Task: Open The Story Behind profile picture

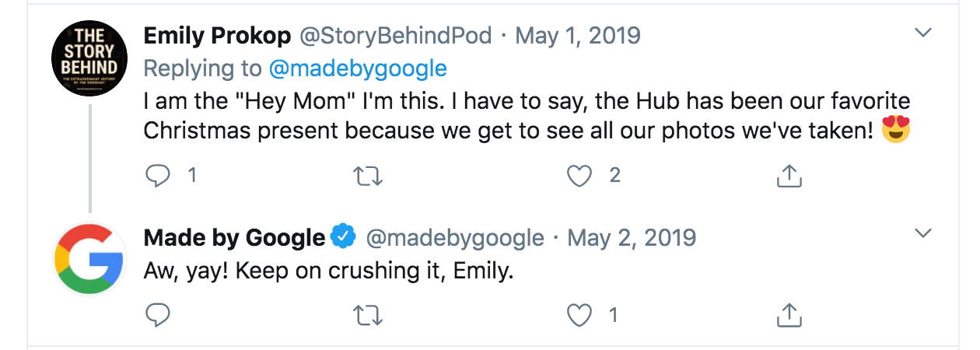Action: (89, 58)
